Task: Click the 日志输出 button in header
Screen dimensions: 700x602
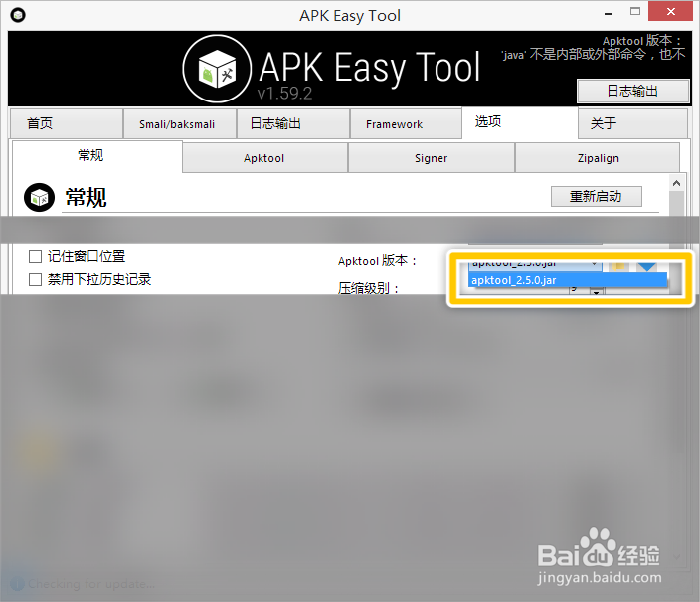Action: (632, 92)
